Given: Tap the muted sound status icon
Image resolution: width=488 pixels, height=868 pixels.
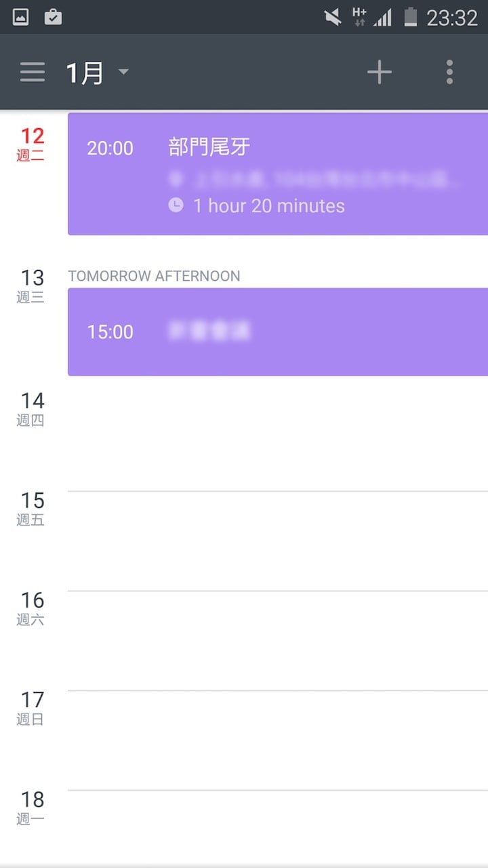Looking at the screenshot, I should tap(333, 17).
